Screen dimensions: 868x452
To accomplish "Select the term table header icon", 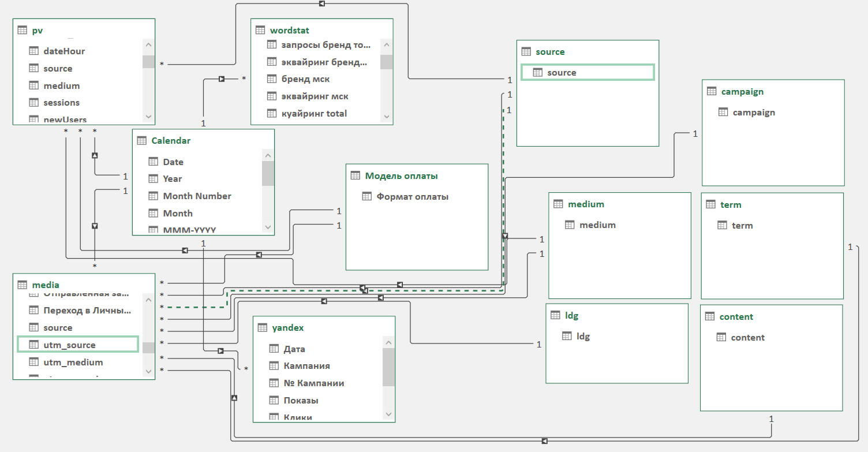I will click(x=711, y=204).
